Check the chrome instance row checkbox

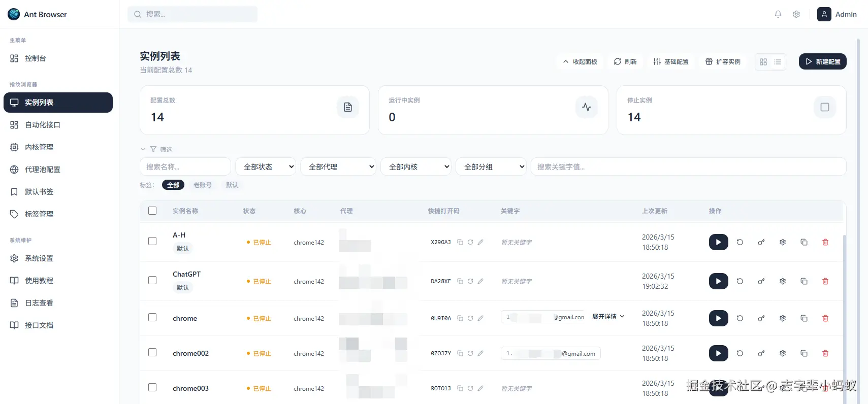tap(152, 317)
